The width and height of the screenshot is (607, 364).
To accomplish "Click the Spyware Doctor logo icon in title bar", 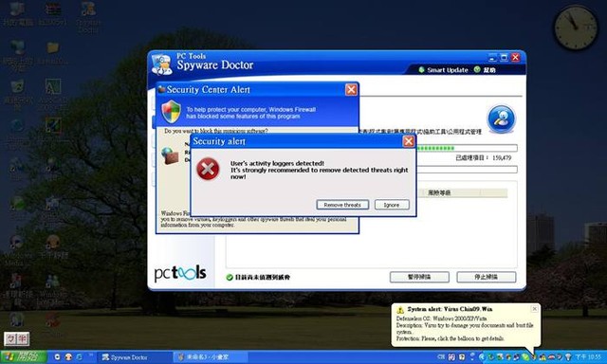I will pyautogui.click(x=162, y=64).
